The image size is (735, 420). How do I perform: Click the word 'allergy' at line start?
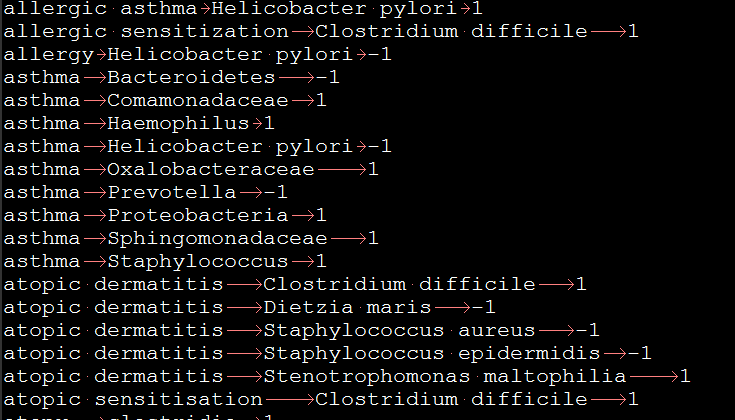click(49, 54)
